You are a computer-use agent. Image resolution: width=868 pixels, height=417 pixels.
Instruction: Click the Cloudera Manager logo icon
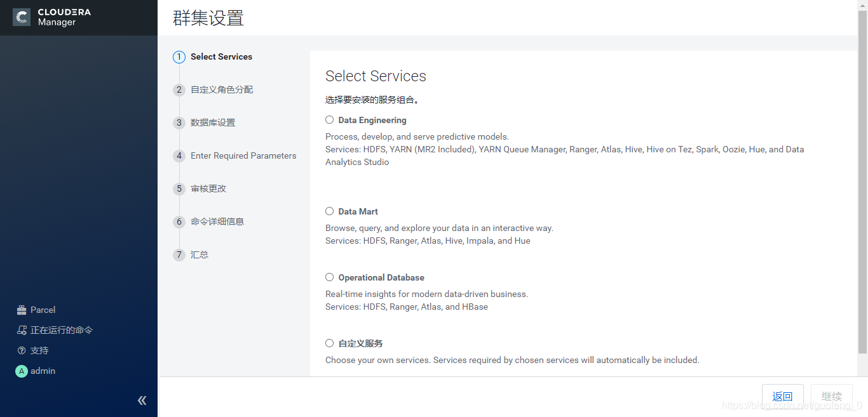click(x=22, y=17)
